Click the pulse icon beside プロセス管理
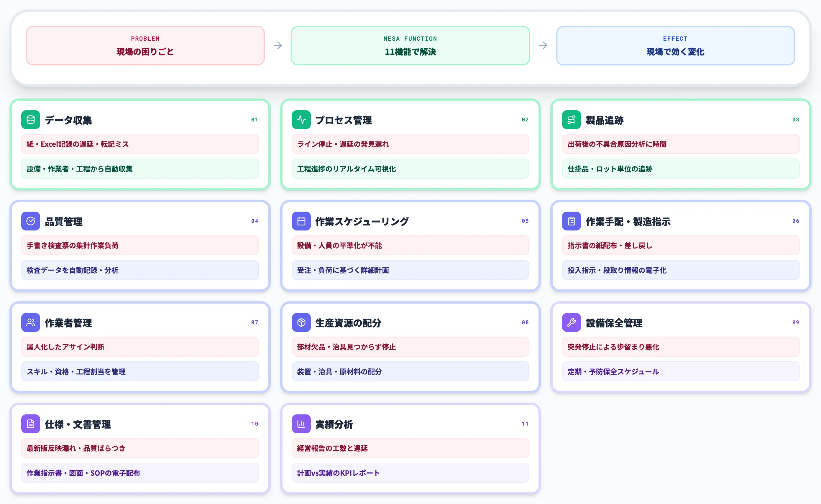Viewport: 821px width, 504px height. click(x=301, y=120)
